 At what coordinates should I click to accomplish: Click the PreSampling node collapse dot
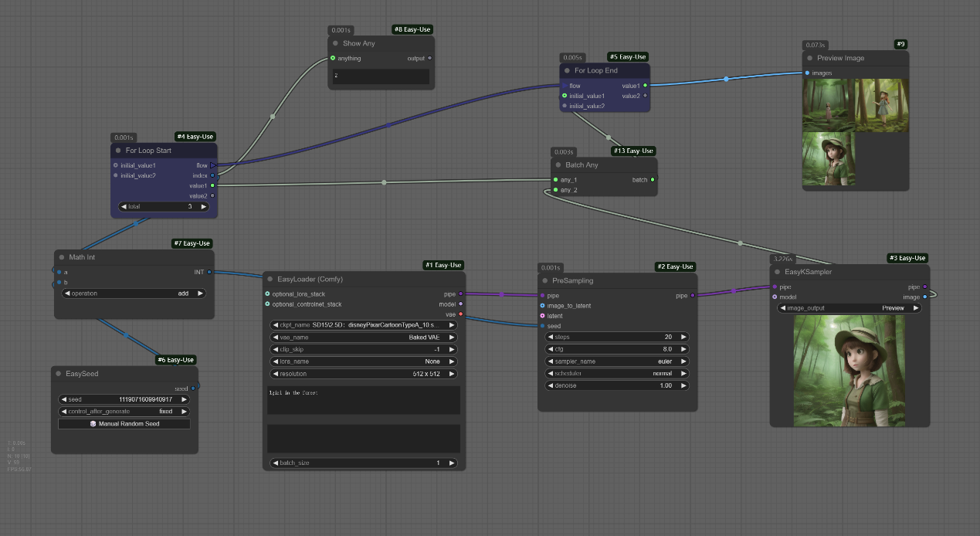545,280
